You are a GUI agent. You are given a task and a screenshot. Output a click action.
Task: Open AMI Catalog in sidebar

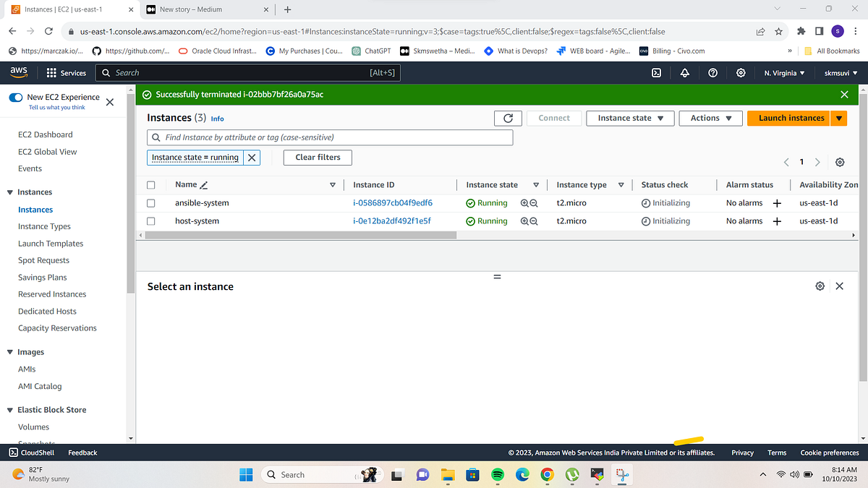pos(40,386)
